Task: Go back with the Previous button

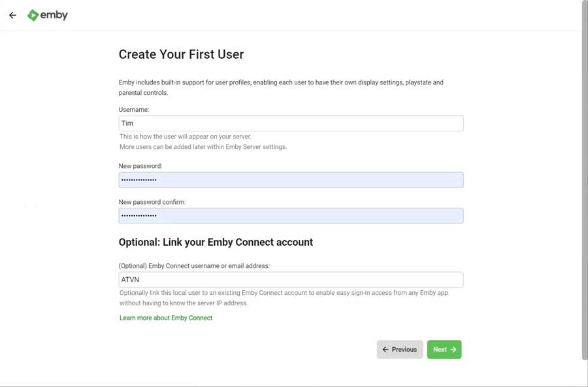Action: 400,350
